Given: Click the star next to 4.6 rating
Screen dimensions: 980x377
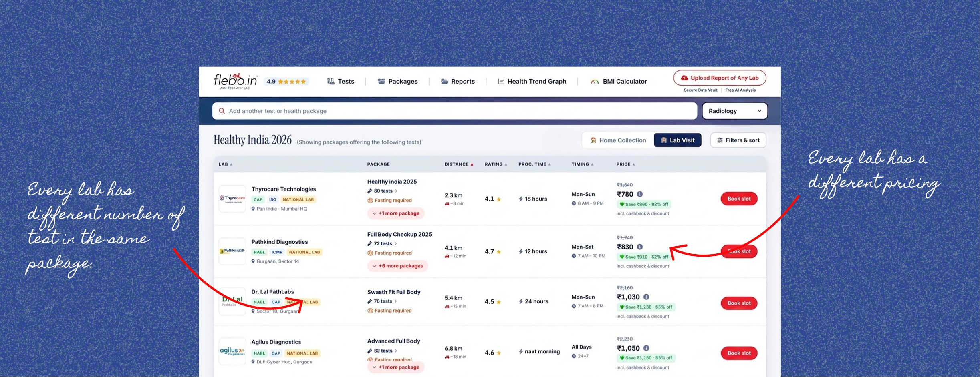Looking at the screenshot, I should coord(499,353).
